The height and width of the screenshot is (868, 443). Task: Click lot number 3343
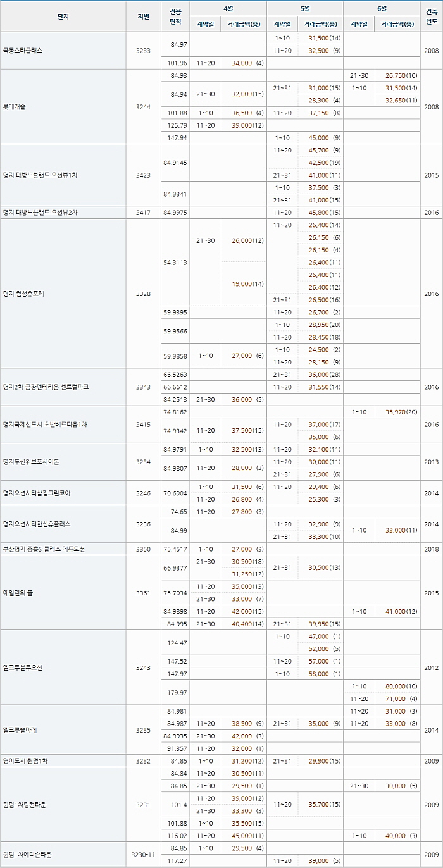(144, 387)
